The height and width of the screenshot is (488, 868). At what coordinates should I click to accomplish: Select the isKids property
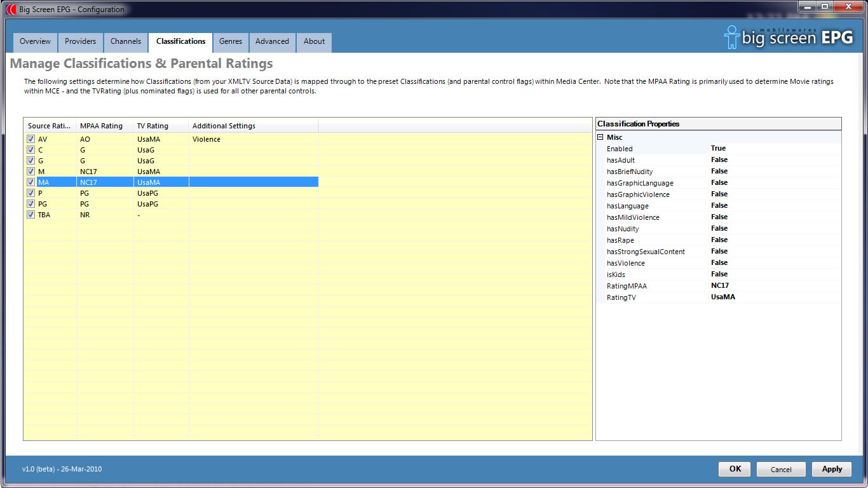click(x=718, y=274)
